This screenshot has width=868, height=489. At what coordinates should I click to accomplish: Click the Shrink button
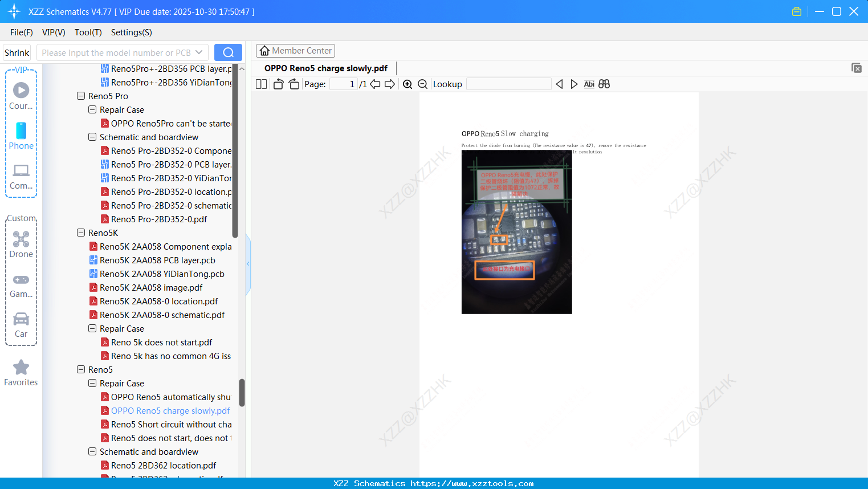point(17,52)
